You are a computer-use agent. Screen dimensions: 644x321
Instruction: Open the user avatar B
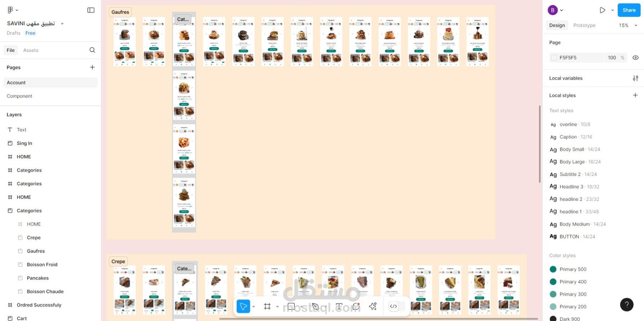point(553,10)
